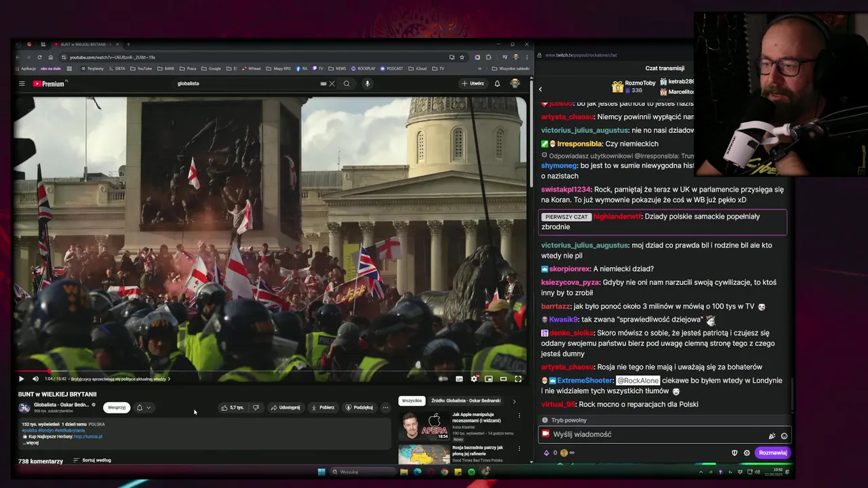Viewport: 868px width, 488px height.
Task: Go to browser home page icon
Action: tap(50, 57)
